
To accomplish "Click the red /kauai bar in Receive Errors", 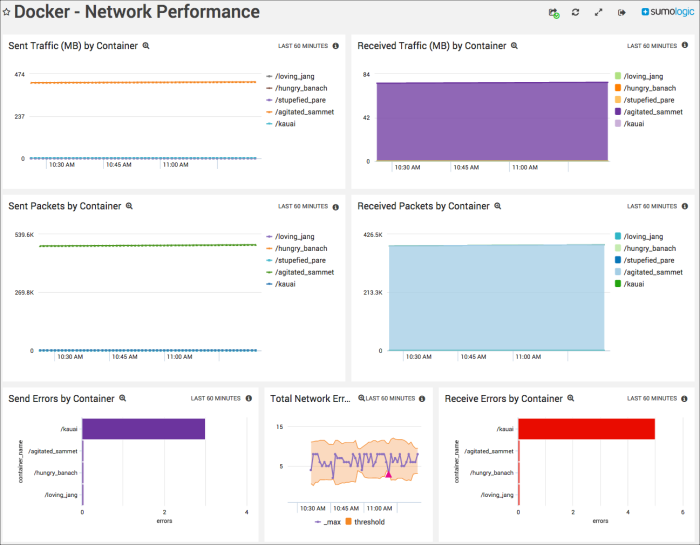I will tap(586, 429).
